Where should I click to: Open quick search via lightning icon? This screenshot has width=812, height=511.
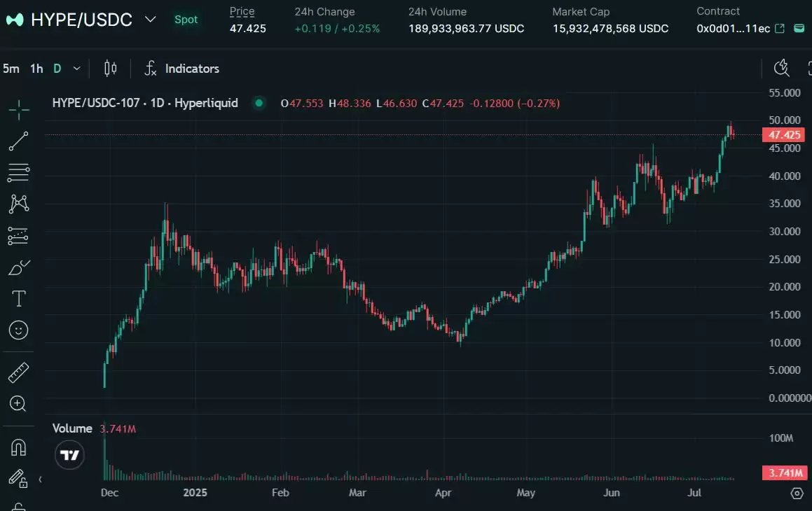tap(782, 69)
